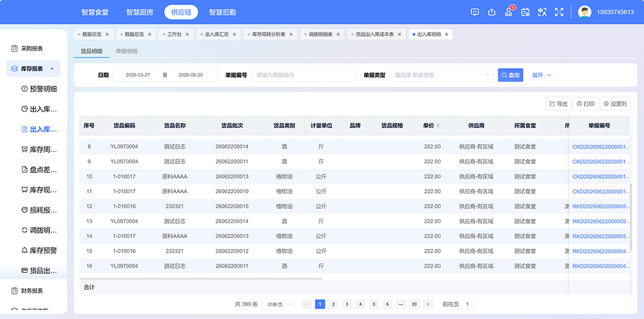
Task: Go to 智慧后勤 top navigation
Action: 222,12
